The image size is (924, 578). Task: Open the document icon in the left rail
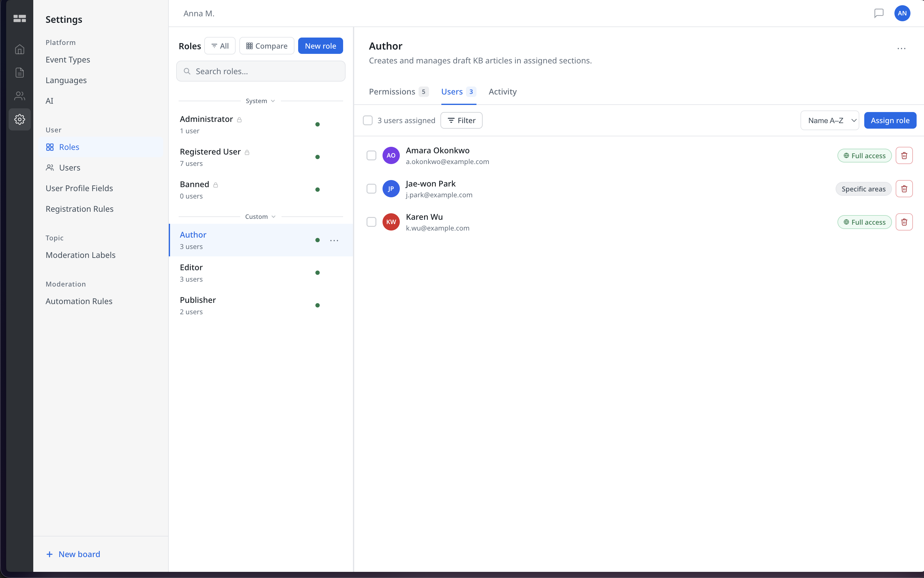coord(19,73)
